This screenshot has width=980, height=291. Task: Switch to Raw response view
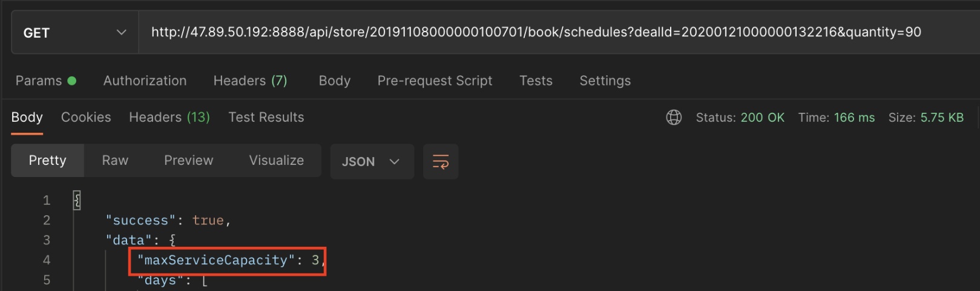coord(115,161)
